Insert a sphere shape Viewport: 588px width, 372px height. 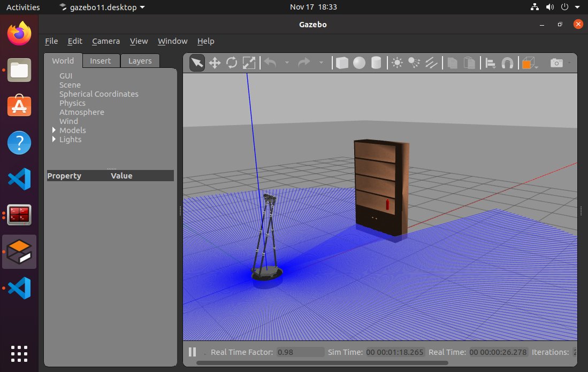pyautogui.click(x=359, y=63)
